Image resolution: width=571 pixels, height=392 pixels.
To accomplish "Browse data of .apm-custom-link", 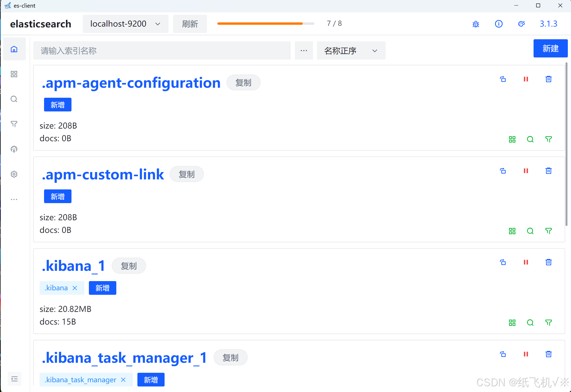I will [512, 231].
